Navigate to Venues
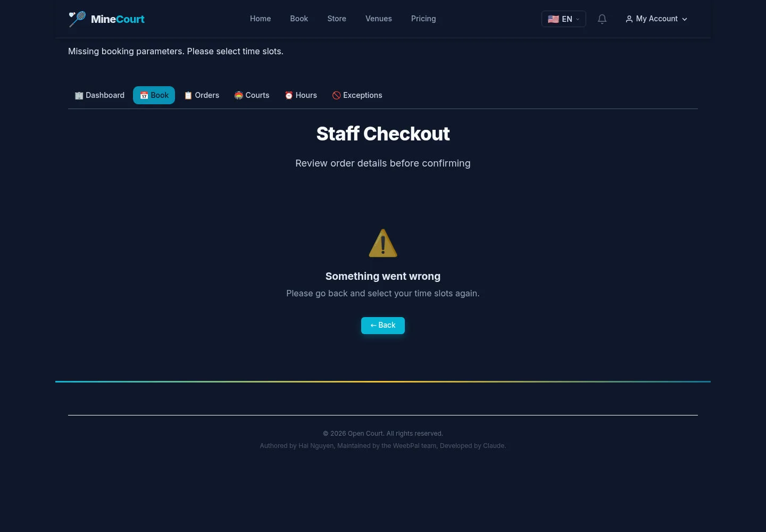766x532 pixels. click(379, 19)
